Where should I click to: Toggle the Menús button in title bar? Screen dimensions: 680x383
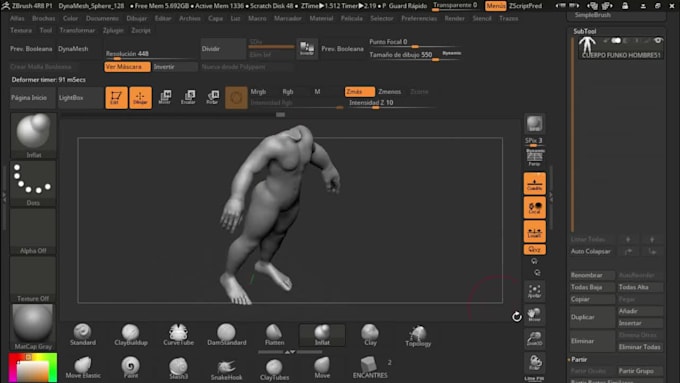click(495, 6)
